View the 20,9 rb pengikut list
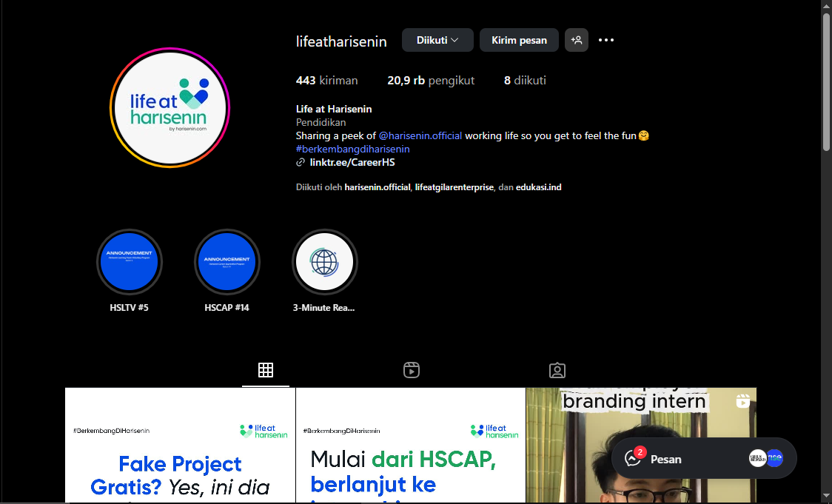The height and width of the screenshot is (504, 832). click(431, 81)
